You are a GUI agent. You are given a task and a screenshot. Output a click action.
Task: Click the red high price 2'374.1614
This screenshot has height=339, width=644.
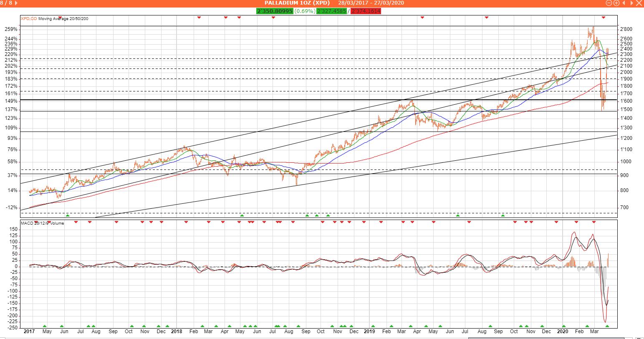point(366,11)
